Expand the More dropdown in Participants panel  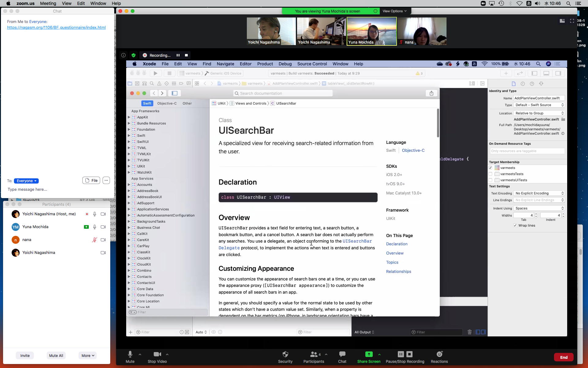(87, 356)
